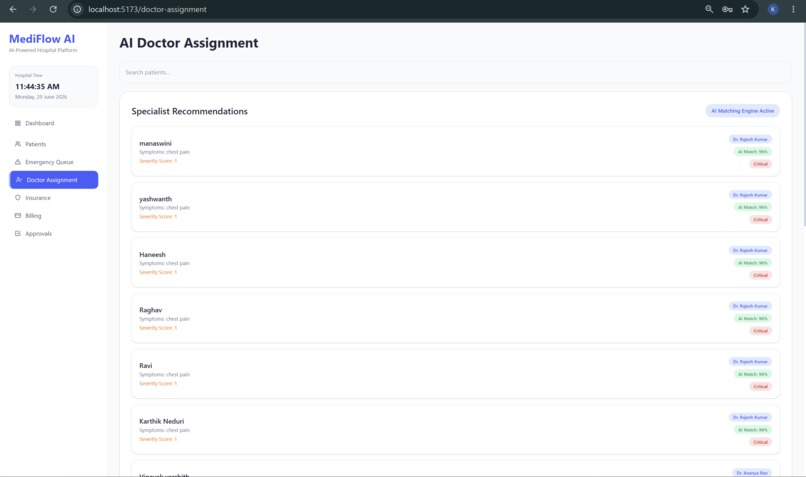Click the Insurance shield icon
The height and width of the screenshot is (477, 806).
point(17,198)
